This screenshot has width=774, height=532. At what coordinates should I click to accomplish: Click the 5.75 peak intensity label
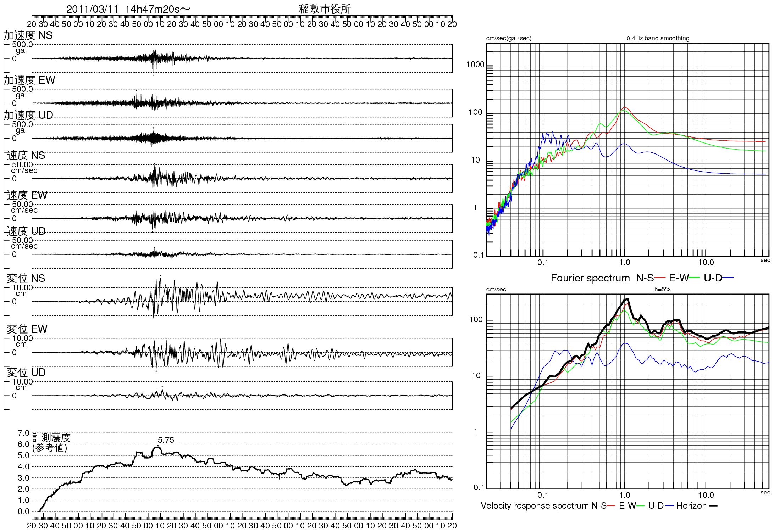pos(166,440)
